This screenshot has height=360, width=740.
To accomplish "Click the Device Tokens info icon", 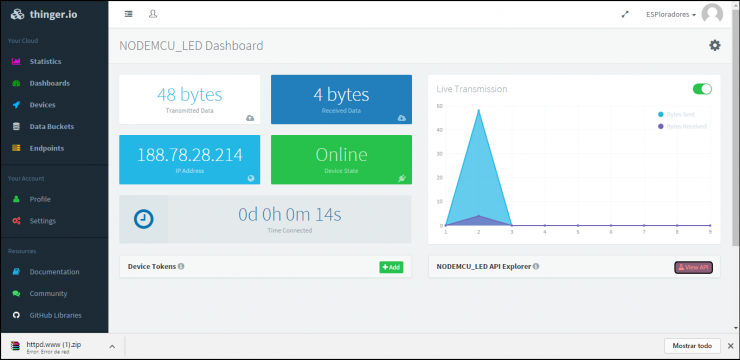I will (x=181, y=266).
